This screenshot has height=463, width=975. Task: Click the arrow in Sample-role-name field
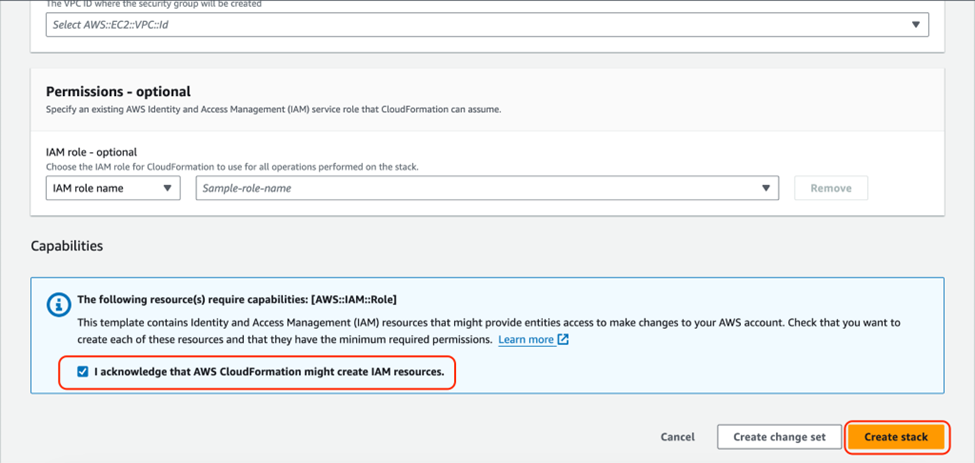tap(765, 188)
